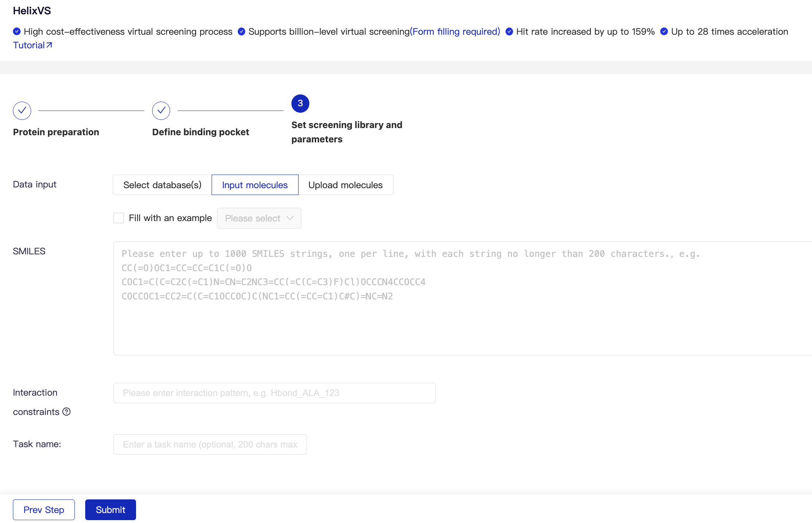Viewport: 812px width, 523px height.
Task: Go back with the Prev Step button
Action: 44,510
